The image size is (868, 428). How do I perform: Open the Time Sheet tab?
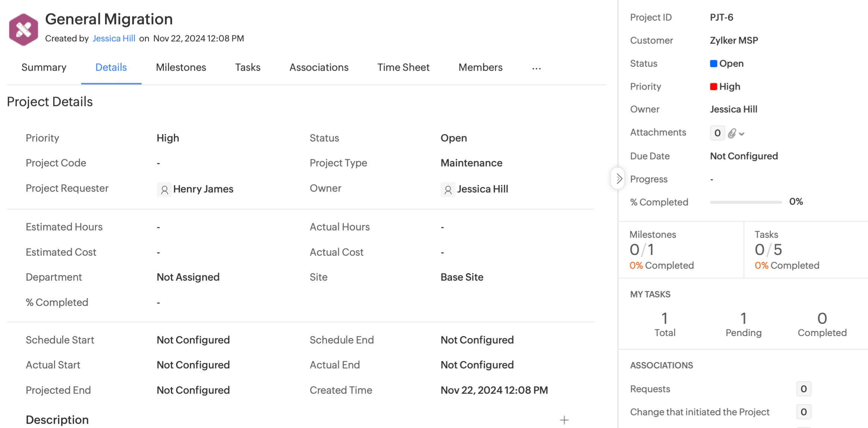pos(403,67)
